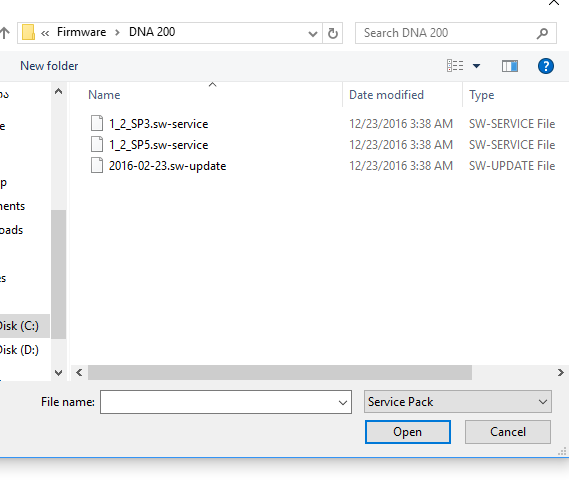
Task: Select DNA 200 in the breadcrumb
Action: click(152, 32)
